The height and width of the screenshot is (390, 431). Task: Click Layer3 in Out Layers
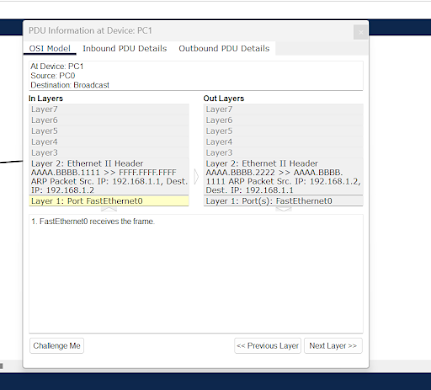pyautogui.click(x=283, y=153)
